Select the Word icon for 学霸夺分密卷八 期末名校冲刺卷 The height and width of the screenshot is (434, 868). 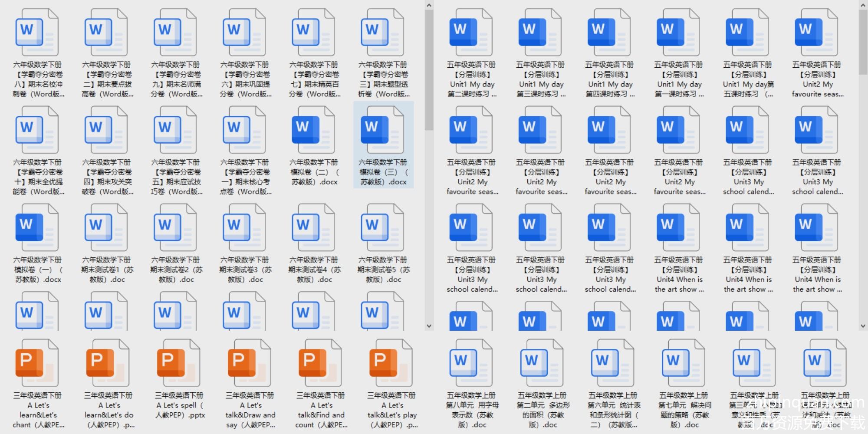pyautogui.click(x=37, y=33)
